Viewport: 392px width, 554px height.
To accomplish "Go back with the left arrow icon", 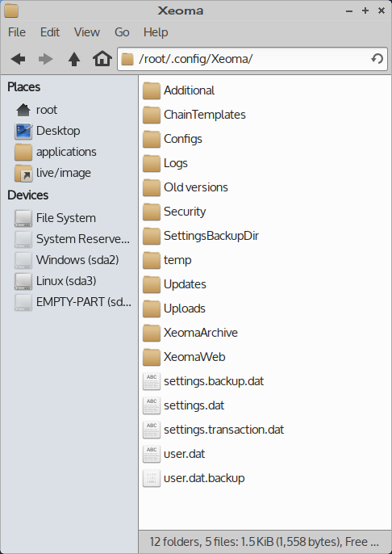I will (18, 59).
